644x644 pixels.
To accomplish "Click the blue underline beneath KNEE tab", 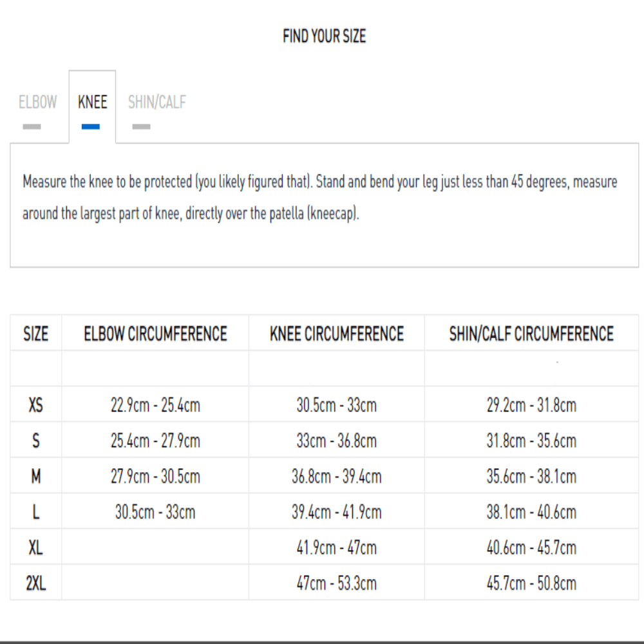I will pos(91,127).
